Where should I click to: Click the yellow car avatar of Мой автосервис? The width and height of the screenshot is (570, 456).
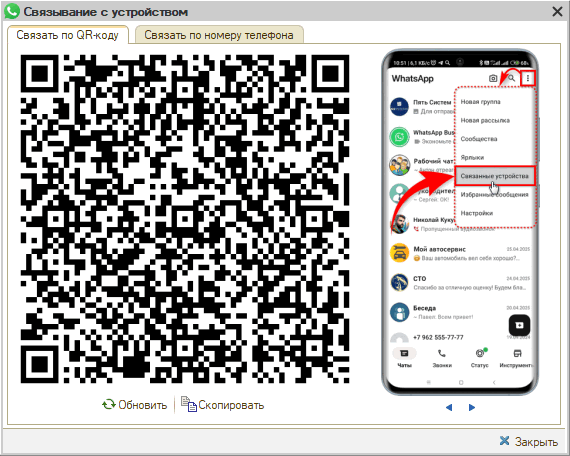pyautogui.click(x=400, y=253)
